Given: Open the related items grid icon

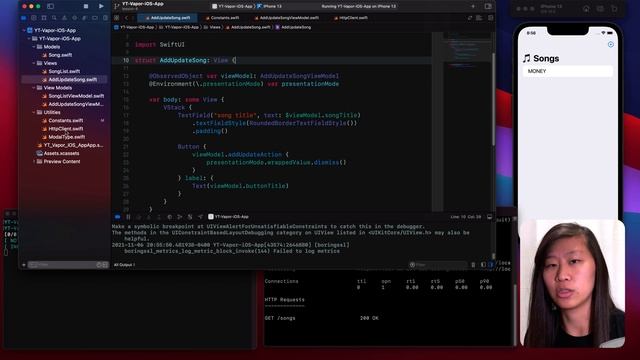Looking at the screenshot, I should tap(117, 18).
